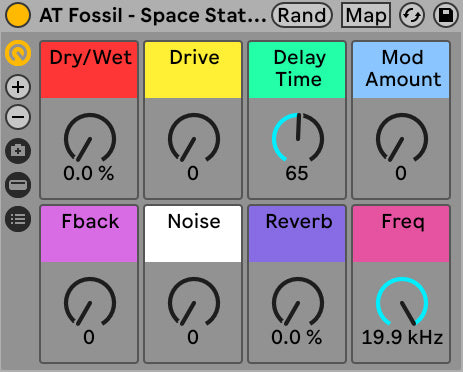Click the 0 value under Noise
The image size is (463, 372).
pos(193,337)
